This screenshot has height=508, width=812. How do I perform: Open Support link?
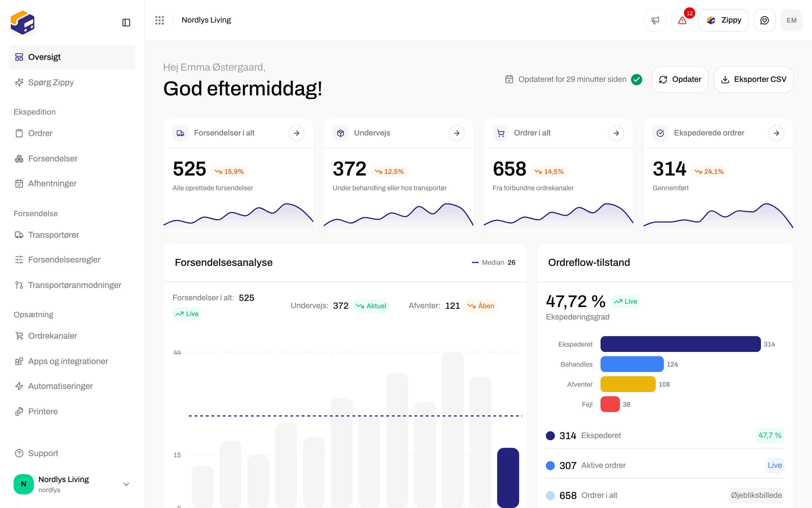point(72,453)
